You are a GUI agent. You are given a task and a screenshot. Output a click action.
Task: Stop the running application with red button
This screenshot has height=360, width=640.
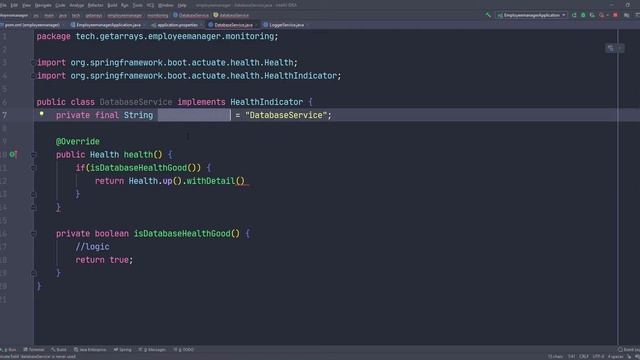[615, 15]
